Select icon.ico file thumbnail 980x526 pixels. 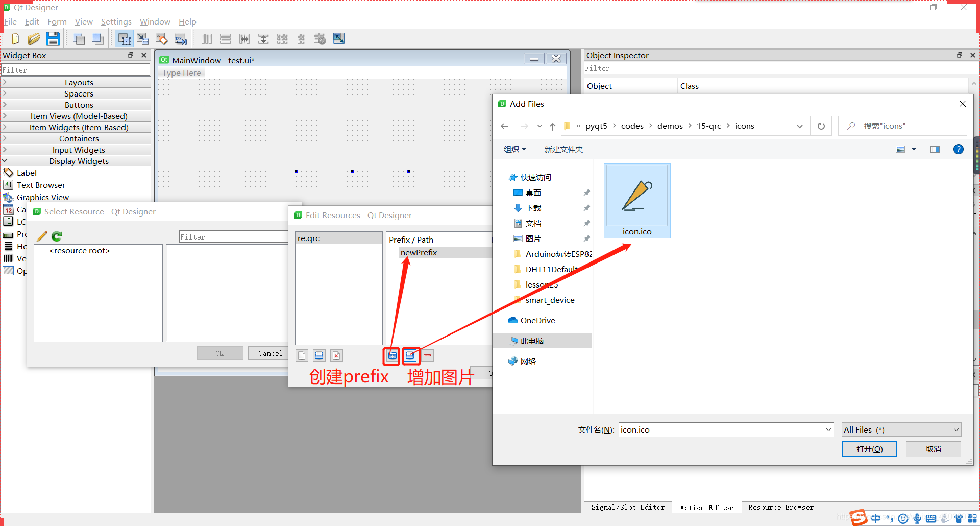click(x=637, y=201)
